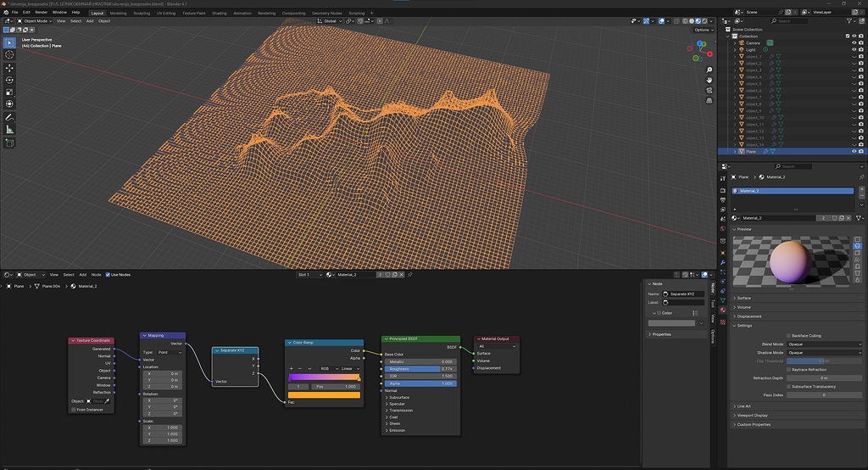
Task: Open the Object Mode dropdown in viewport
Action: 35,21
